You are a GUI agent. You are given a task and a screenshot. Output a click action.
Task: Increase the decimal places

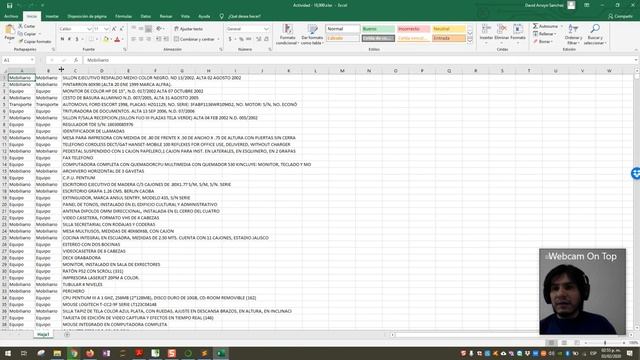point(259,39)
